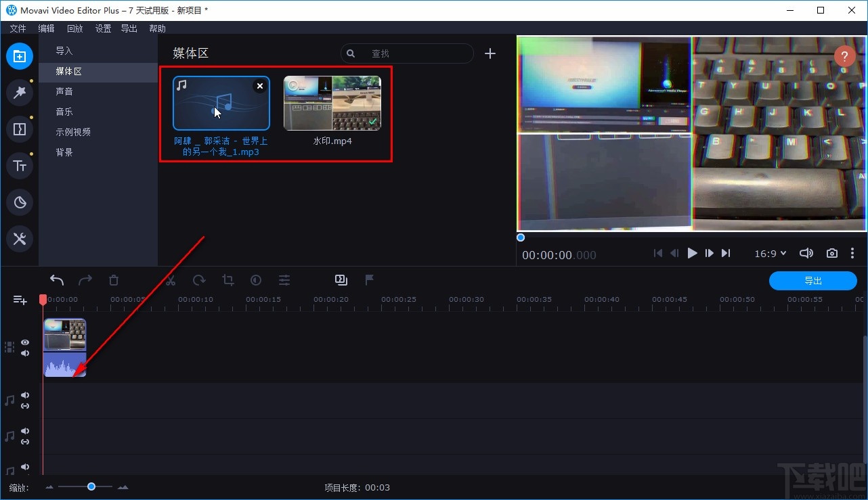Image resolution: width=868 pixels, height=500 pixels.
Task: Split clip with the scissors tool
Action: click(x=171, y=280)
